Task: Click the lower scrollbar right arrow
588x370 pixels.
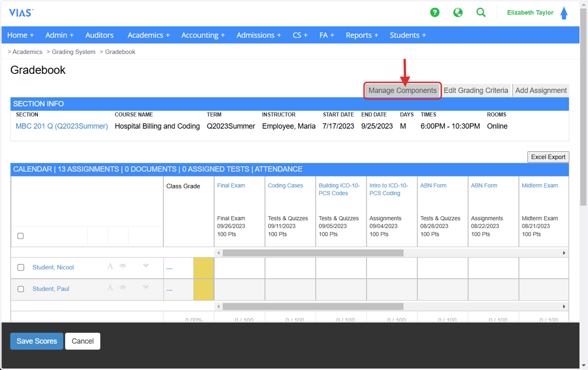Action: click(564, 306)
